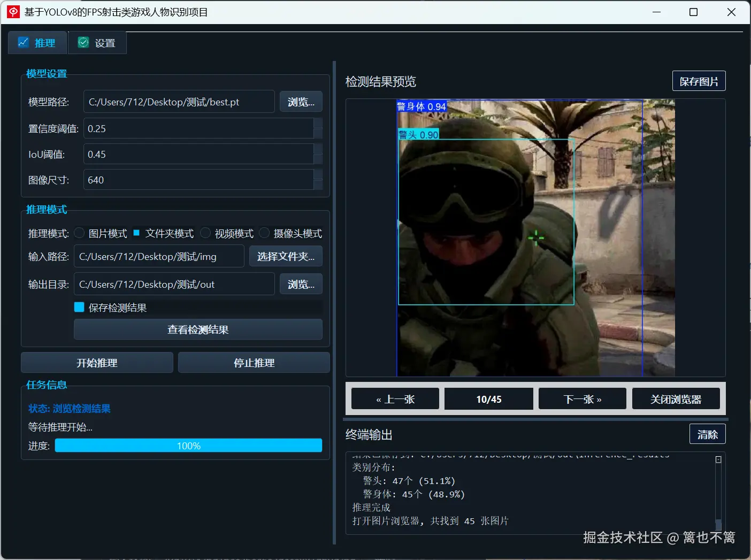This screenshot has height=560, width=751.
Task: Click the 警头: 47个 (51.1%) line
Action: 409,481
